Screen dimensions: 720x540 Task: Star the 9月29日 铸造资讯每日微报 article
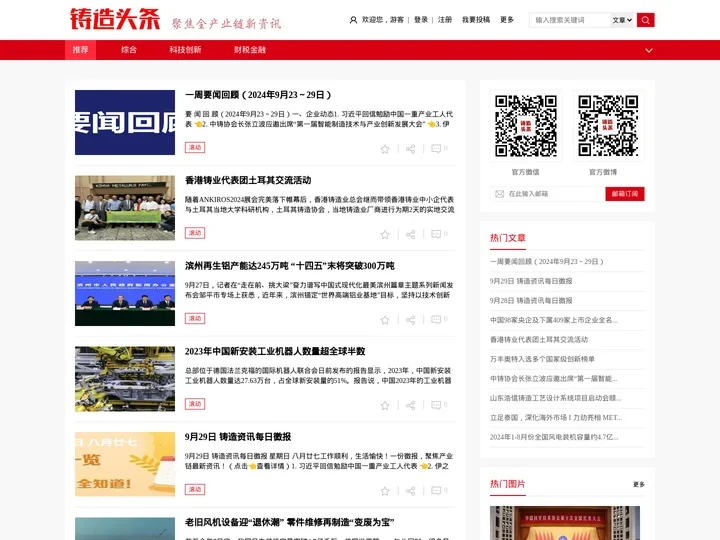[x=385, y=491]
